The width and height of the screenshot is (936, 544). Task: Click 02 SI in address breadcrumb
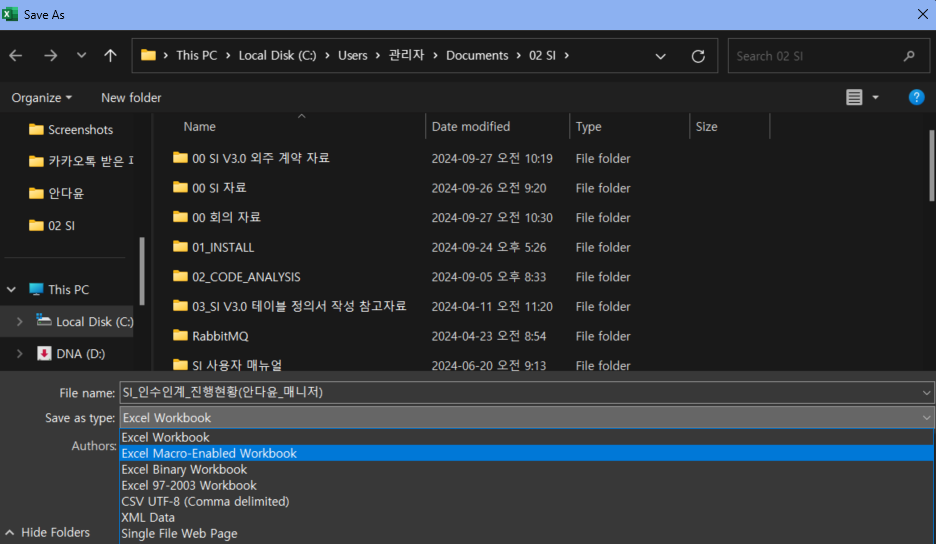(542, 56)
